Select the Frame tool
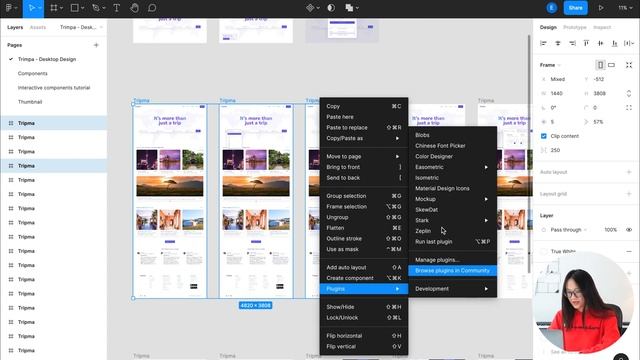Viewport: 640px width, 360px height. tap(53, 8)
